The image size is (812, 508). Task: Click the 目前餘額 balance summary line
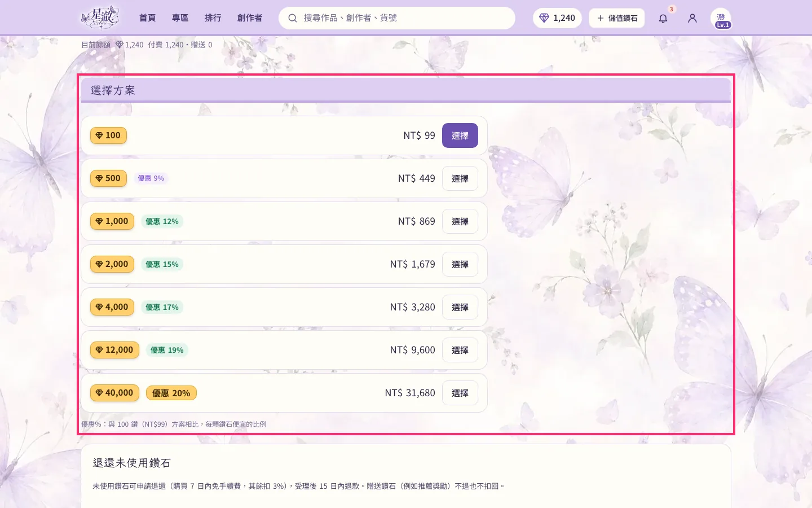(147, 45)
